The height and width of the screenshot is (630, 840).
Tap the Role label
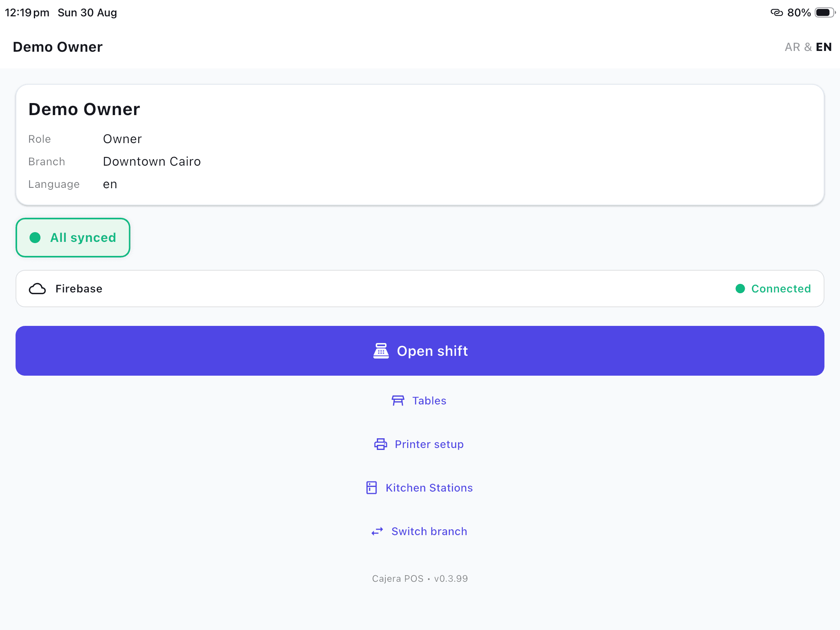click(39, 139)
